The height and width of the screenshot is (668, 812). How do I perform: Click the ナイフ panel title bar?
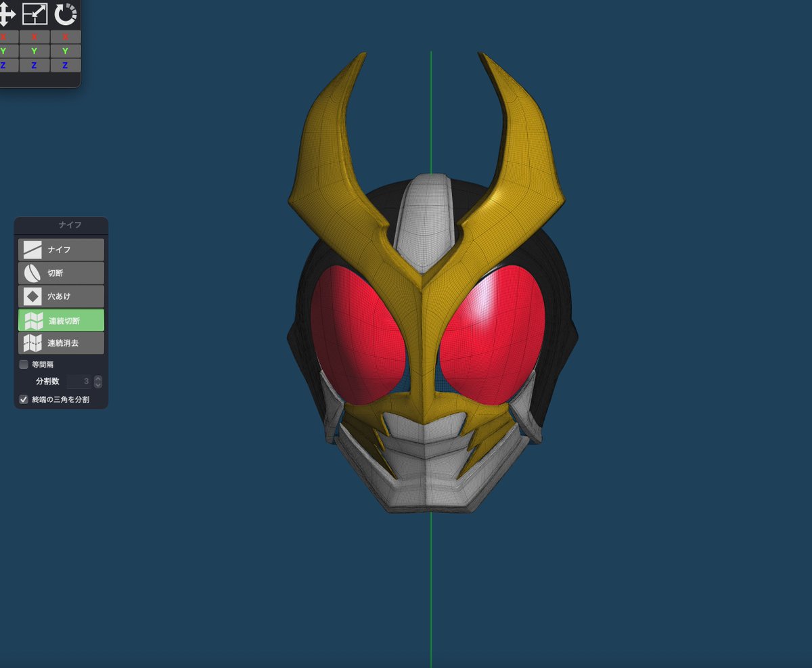pyautogui.click(x=61, y=225)
